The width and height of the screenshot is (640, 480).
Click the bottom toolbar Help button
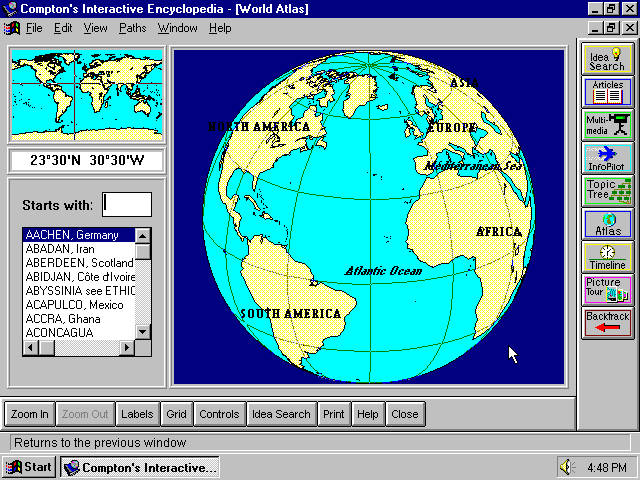368,414
